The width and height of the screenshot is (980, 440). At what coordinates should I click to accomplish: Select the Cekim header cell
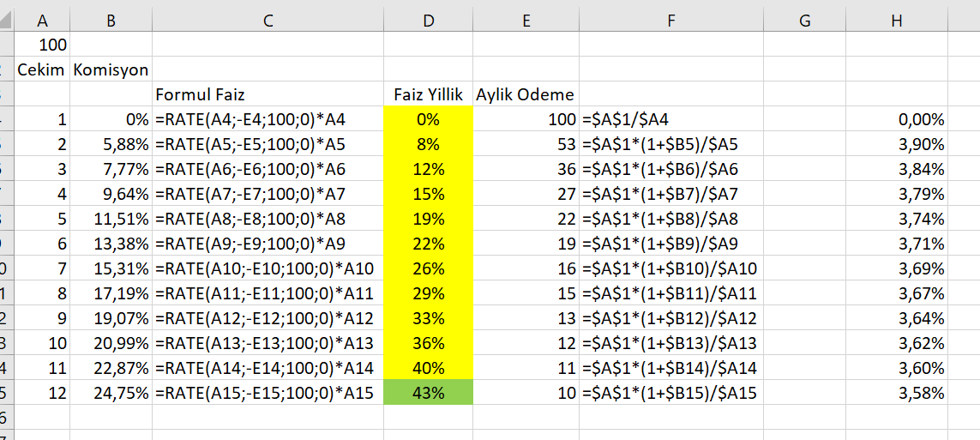click(43, 69)
